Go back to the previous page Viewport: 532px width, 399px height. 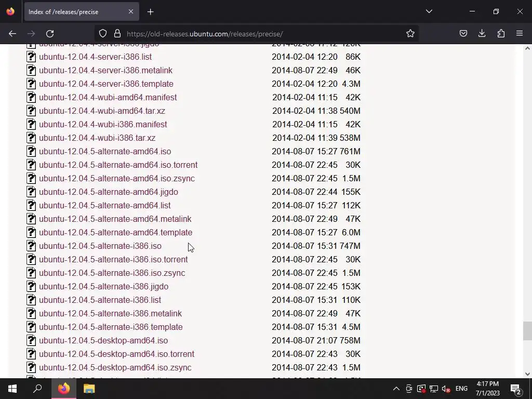12,34
